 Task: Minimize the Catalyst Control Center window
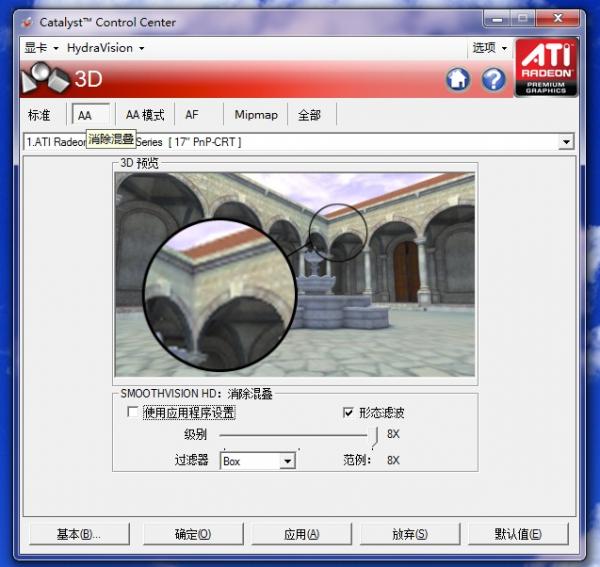pos(497,19)
